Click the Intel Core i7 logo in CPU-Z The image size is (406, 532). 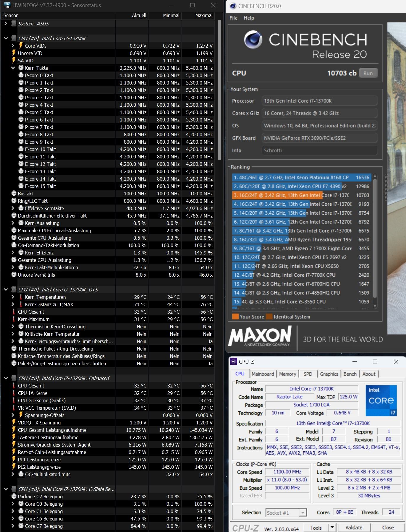[x=381, y=400]
